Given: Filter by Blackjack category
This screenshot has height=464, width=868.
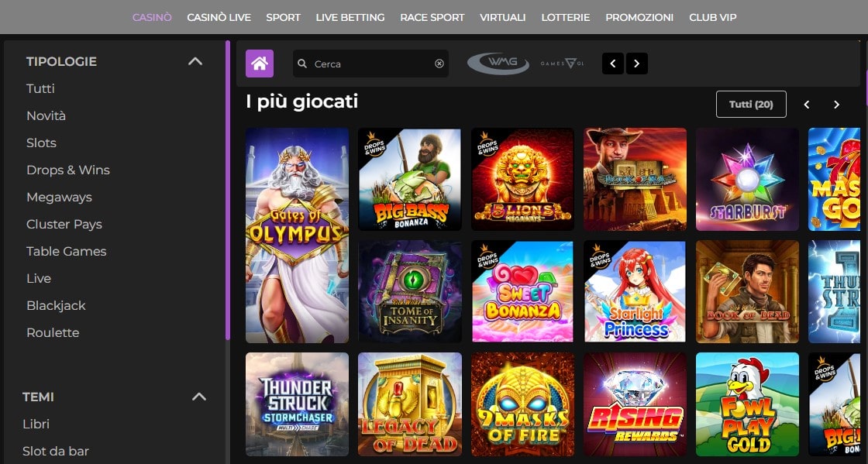Looking at the screenshot, I should 56,305.
